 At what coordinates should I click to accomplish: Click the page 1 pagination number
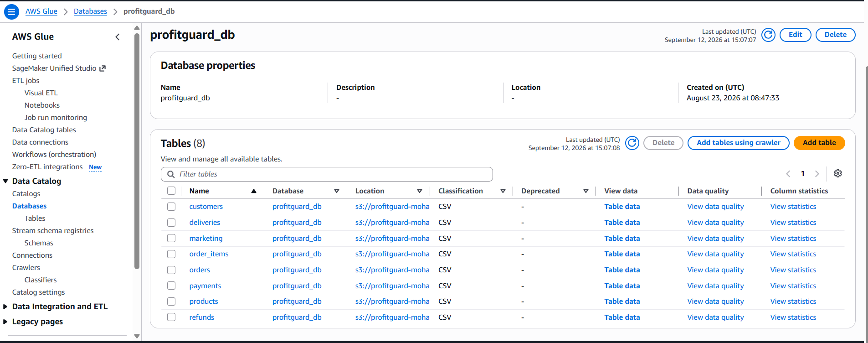(x=802, y=174)
